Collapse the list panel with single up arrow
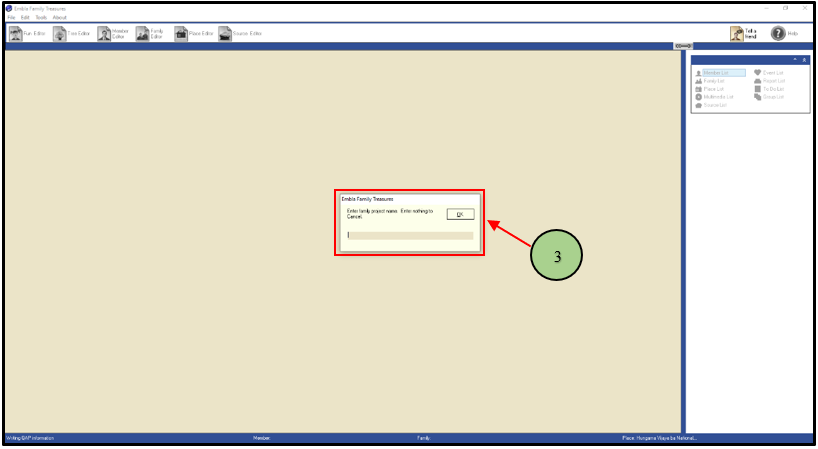 point(795,60)
